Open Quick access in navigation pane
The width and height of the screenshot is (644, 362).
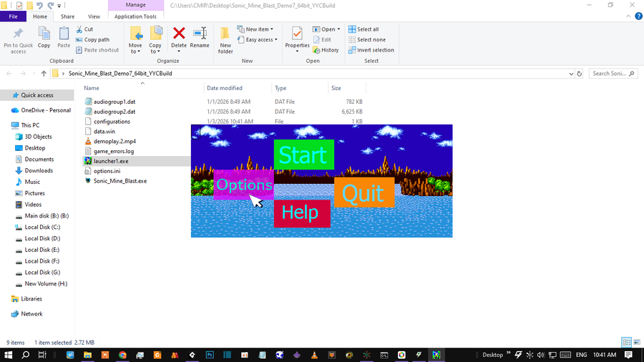[x=37, y=95]
